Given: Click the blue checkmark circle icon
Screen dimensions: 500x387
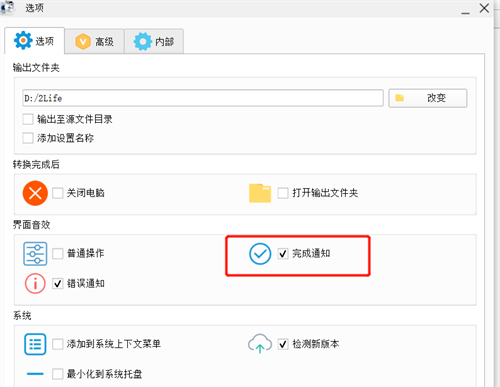Looking at the screenshot, I should tap(260, 254).
